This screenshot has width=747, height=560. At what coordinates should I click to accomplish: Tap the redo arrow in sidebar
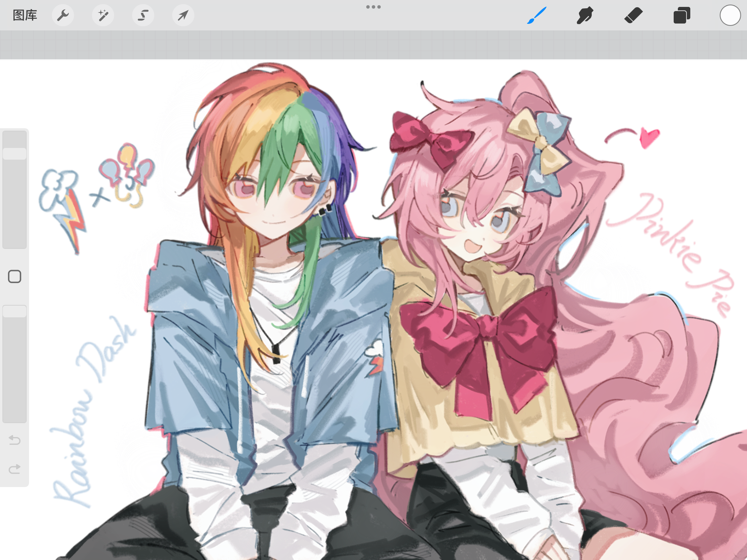coord(15,469)
